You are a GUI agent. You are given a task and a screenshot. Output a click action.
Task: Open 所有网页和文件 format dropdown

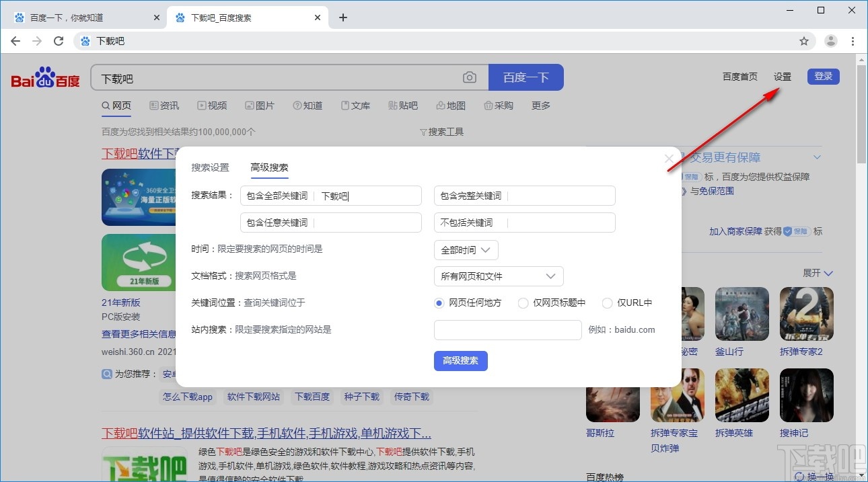499,276
